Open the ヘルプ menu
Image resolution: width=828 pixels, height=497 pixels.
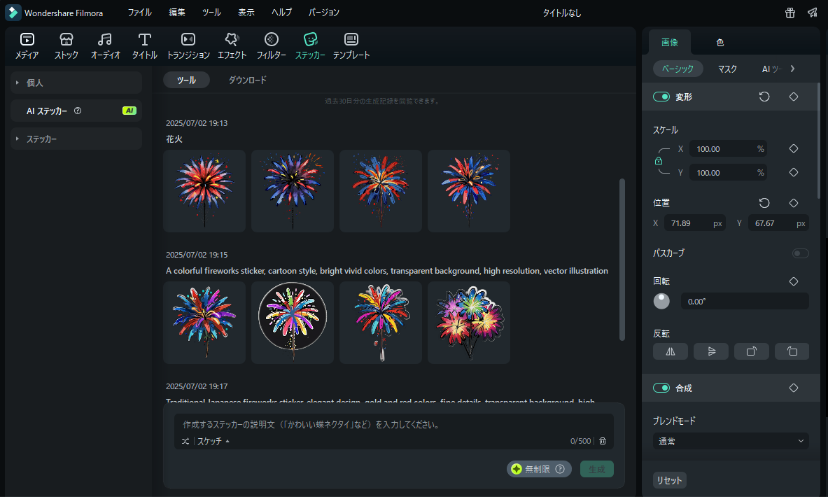(x=281, y=12)
